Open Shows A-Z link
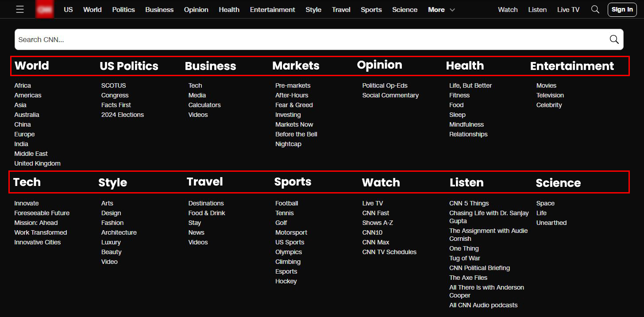The width and height of the screenshot is (644, 317). tap(378, 223)
